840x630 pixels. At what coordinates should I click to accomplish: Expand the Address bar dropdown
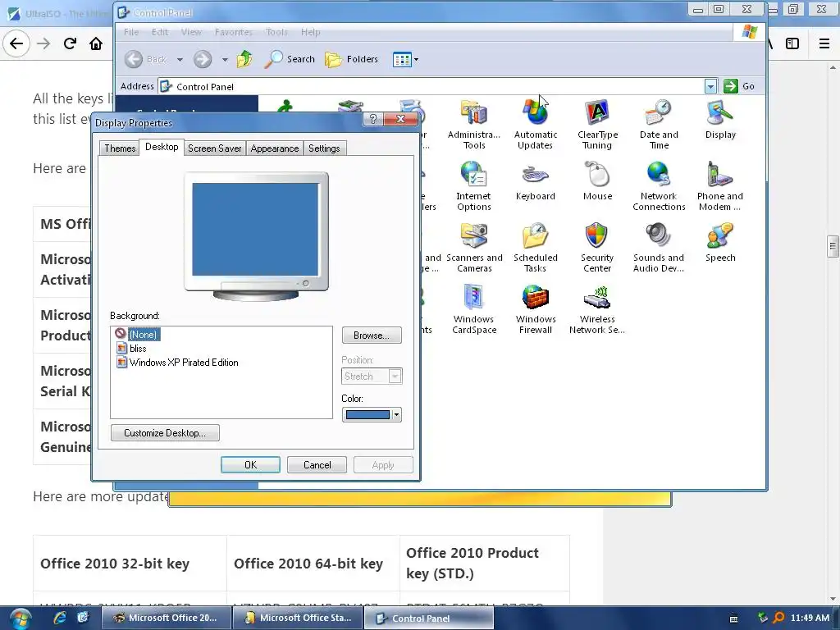[x=710, y=86]
